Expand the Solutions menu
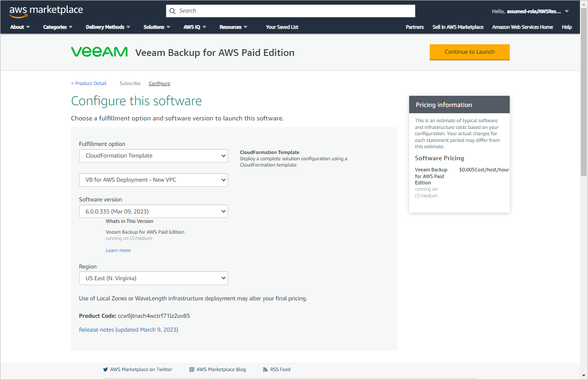 (157, 27)
